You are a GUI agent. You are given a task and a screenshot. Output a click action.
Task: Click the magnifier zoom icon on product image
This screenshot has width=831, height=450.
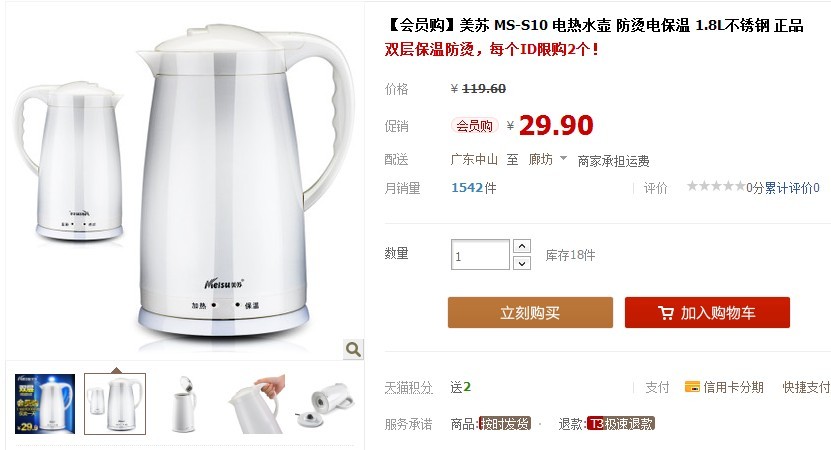(x=353, y=349)
